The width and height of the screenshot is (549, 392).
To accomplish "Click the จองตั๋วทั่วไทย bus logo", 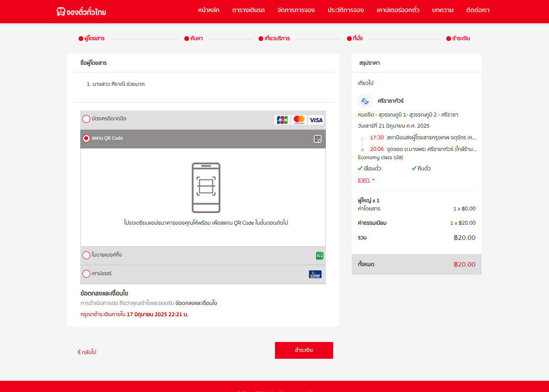I will (x=81, y=12).
